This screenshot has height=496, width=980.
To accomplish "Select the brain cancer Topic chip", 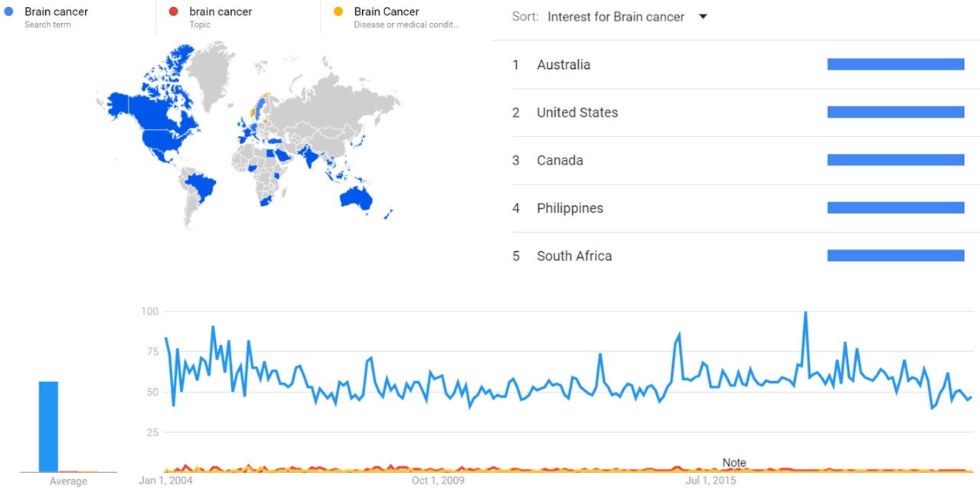I will (x=220, y=17).
